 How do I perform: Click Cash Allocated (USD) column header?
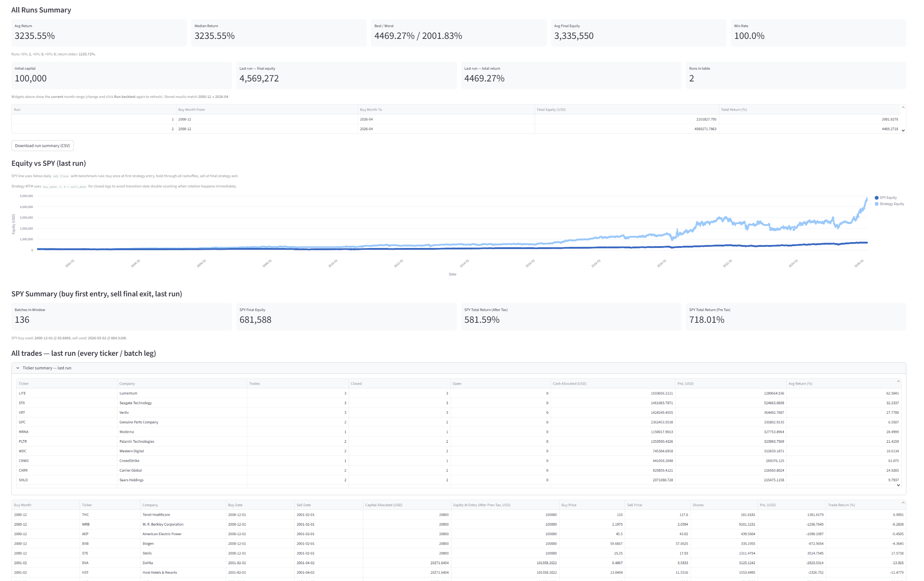569,384
